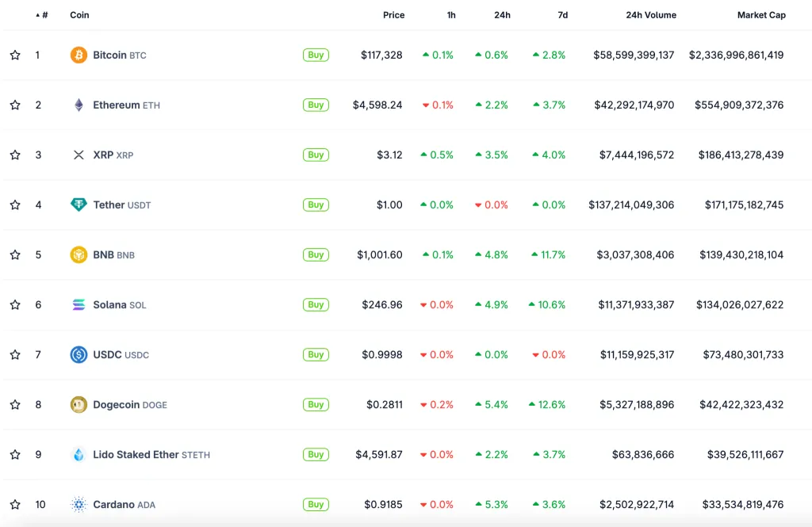The height and width of the screenshot is (527, 812).
Task: Click the Solana logo icon
Action: click(x=79, y=305)
